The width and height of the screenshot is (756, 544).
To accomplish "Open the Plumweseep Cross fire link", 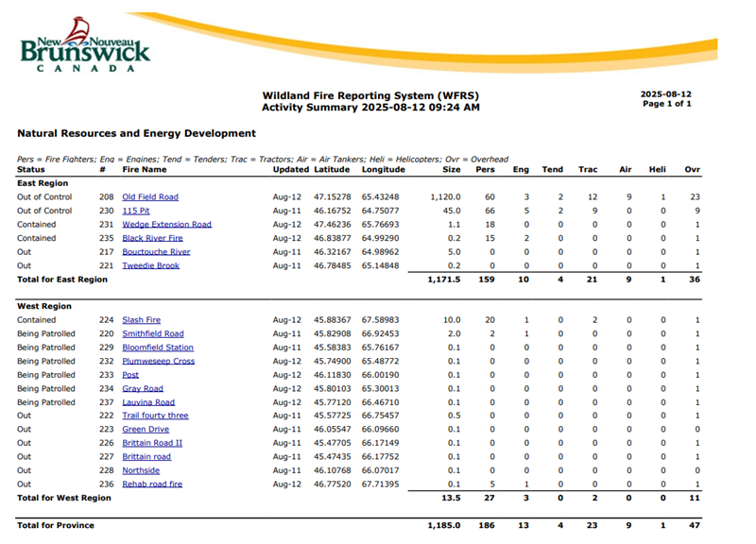I will 159,361.
